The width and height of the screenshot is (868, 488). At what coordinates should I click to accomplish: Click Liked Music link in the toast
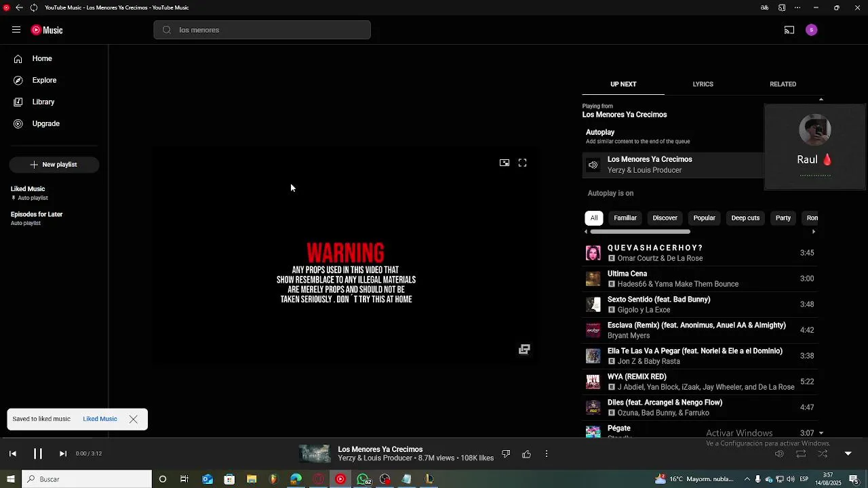pyautogui.click(x=100, y=419)
